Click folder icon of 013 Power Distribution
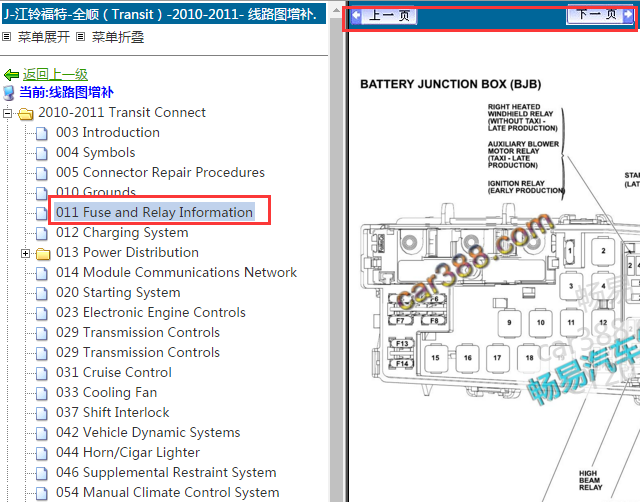Screen dimensions: 640x502 pyautogui.click(x=43, y=254)
